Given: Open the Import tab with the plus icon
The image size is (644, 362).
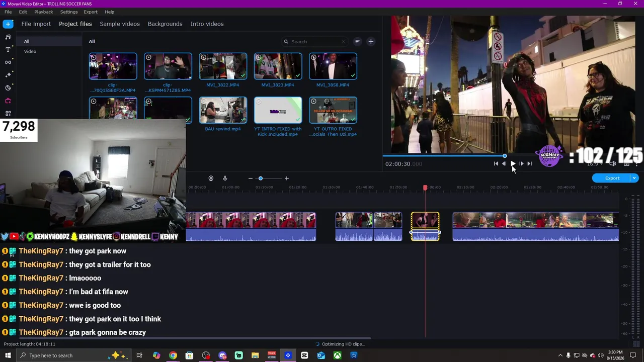Looking at the screenshot, I should [8, 24].
